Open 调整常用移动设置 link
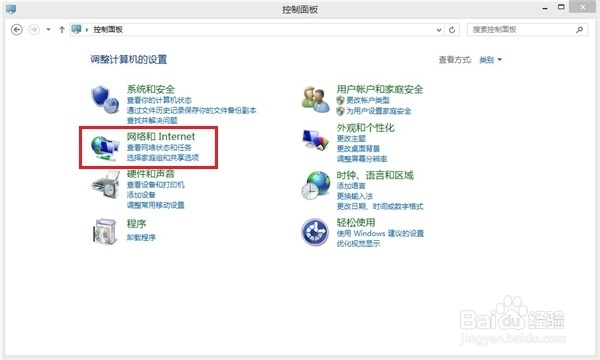Image resolution: width=600 pixels, height=360 pixels. coord(156,205)
